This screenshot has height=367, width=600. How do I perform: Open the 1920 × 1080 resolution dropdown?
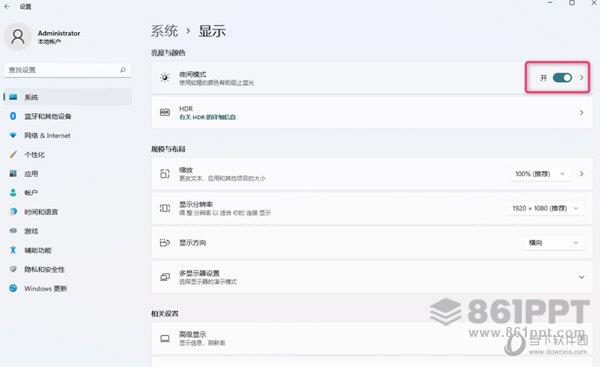click(x=545, y=208)
